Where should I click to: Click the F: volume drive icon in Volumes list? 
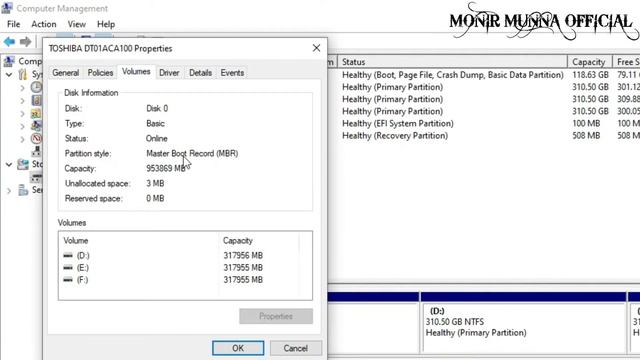(68, 280)
